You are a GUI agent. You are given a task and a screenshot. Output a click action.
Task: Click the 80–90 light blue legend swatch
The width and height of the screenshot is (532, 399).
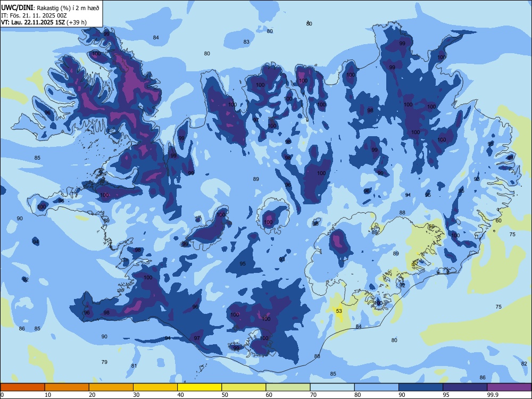[377, 387]
